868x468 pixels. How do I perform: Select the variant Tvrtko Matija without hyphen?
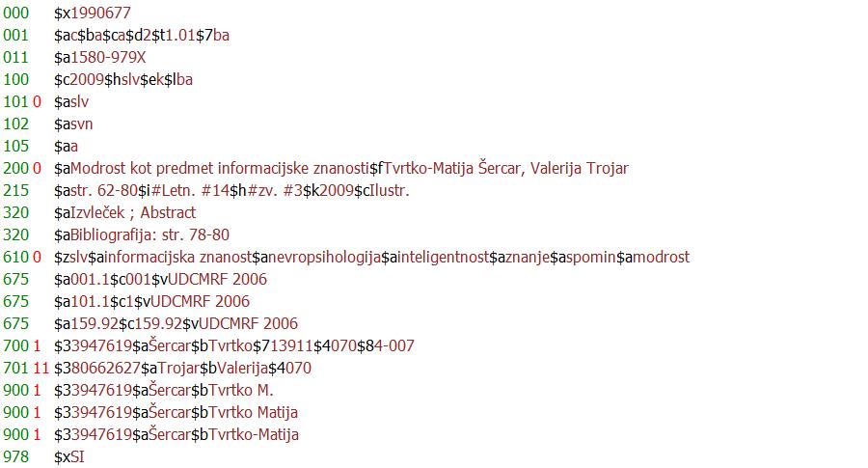coord(253,412)
